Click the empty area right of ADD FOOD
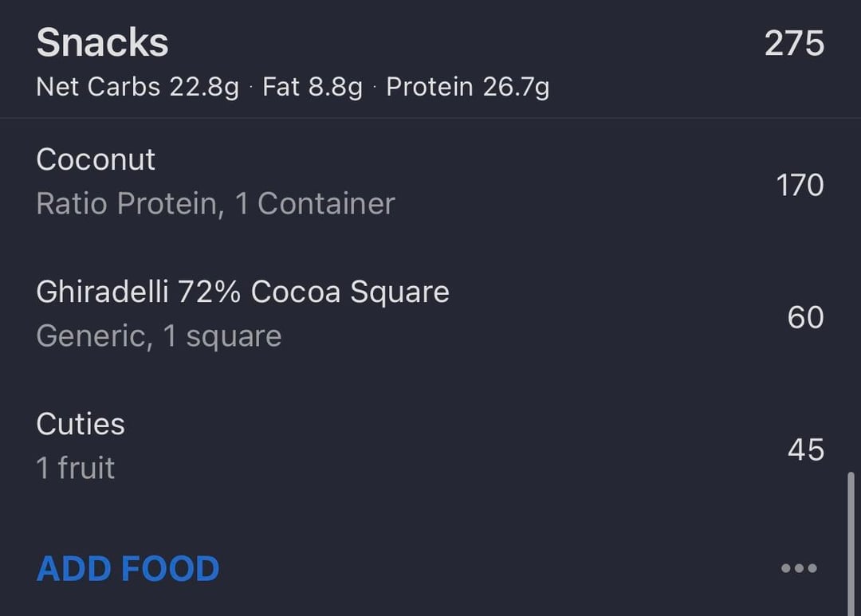The height and width of the screenshot is (616, 861). pyautogui.click(x=494, y=569)
